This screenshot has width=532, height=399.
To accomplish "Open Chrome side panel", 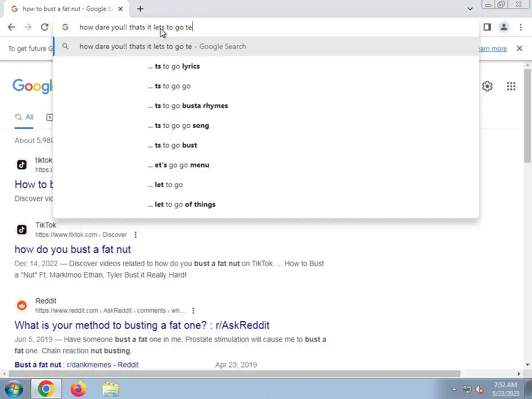I will (x=487, y=27).
